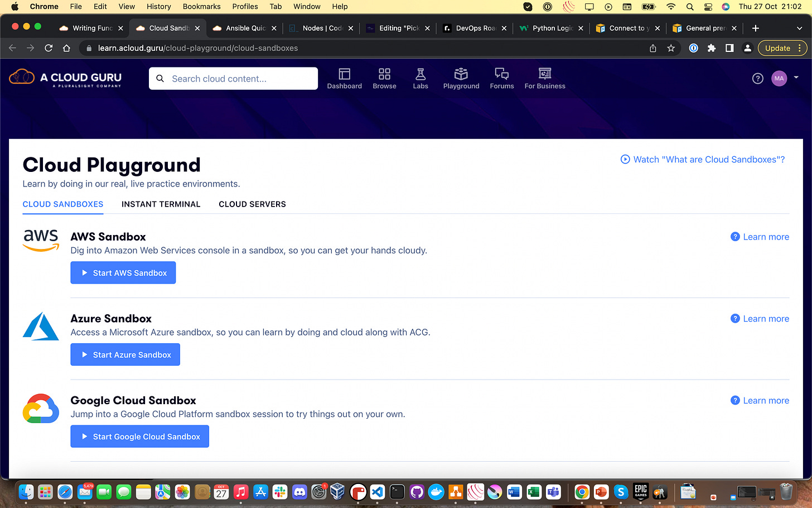Open Slack from the Dock
812x508 pixels.
(280, 492)
